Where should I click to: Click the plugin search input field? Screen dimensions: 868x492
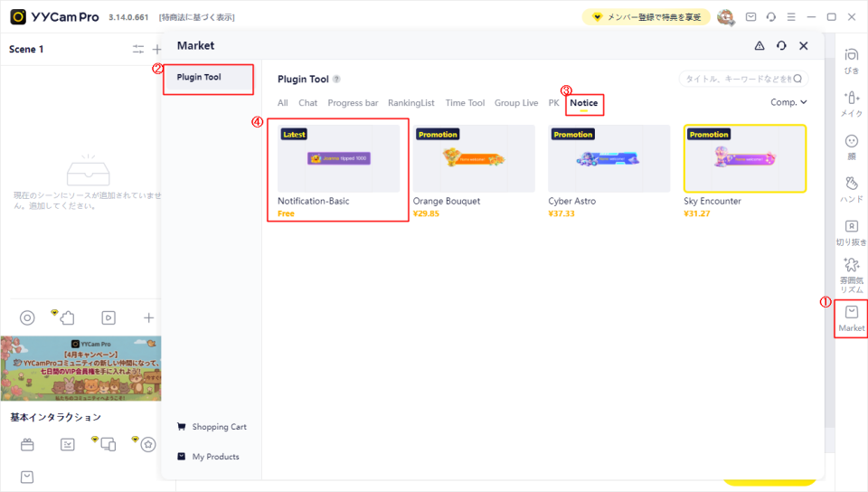click(737, 80)
